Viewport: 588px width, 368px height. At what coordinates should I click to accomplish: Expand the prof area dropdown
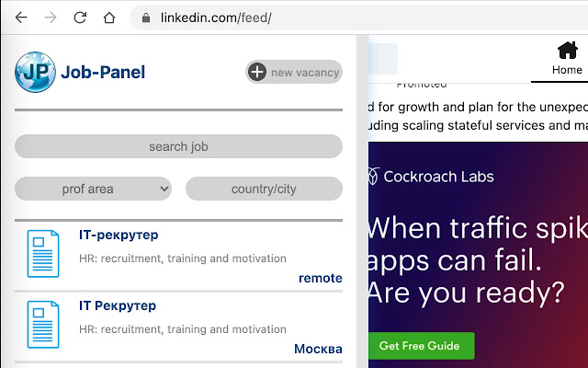coord(93,189)
